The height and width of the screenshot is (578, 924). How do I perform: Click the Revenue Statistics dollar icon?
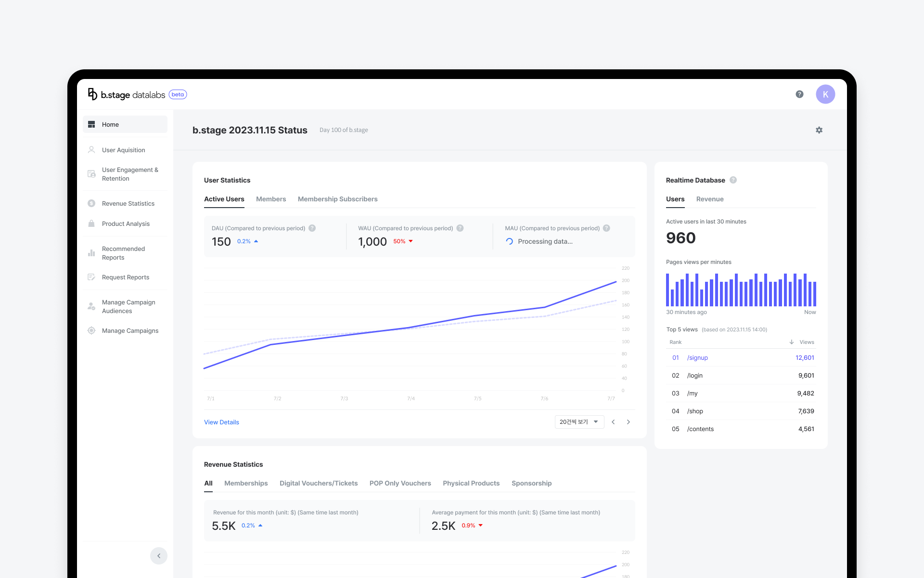(91, 203)
